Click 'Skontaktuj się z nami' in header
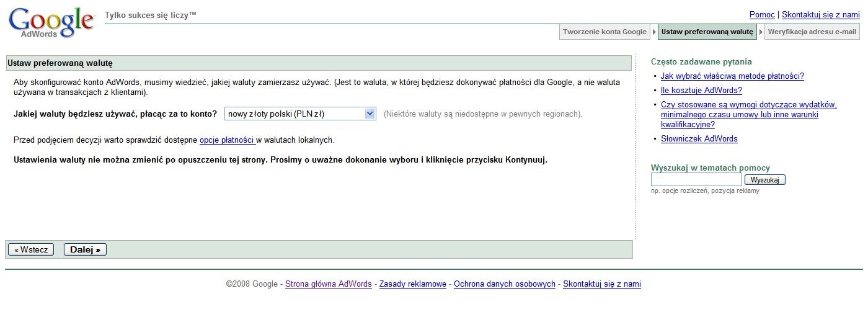The width and height of the screenshot is (868, 327). tap(821, 15)
